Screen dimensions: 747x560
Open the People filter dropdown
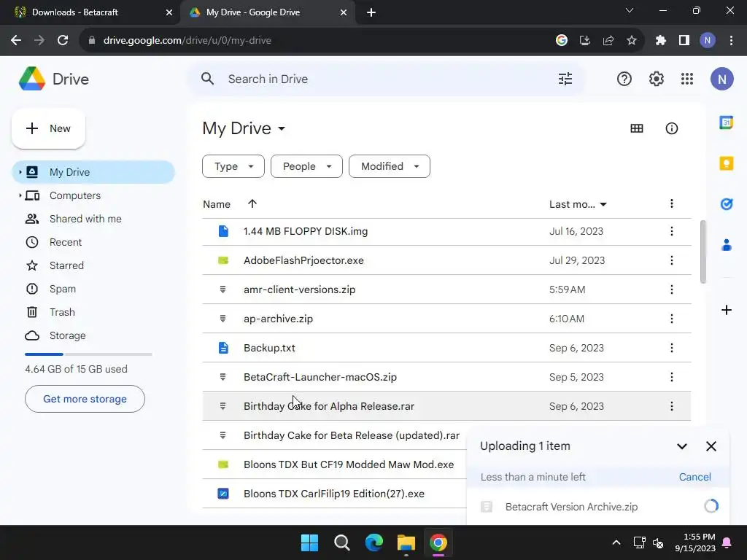tap(306, 166)
